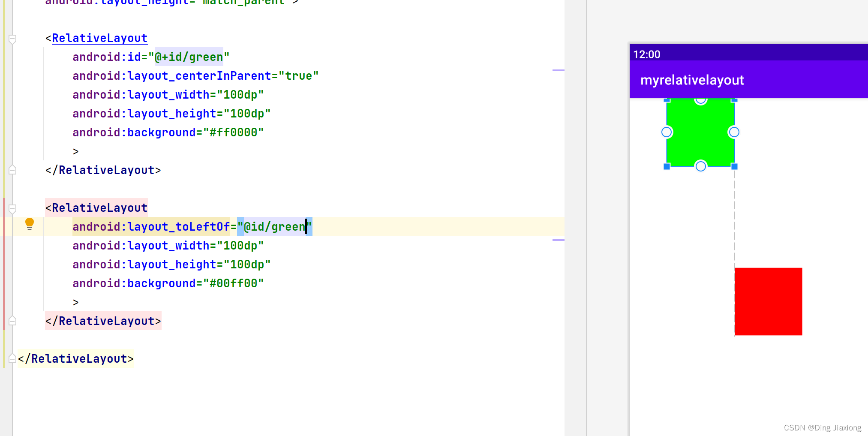Open the underlined RelativeLayout tag link

point(99,38)
